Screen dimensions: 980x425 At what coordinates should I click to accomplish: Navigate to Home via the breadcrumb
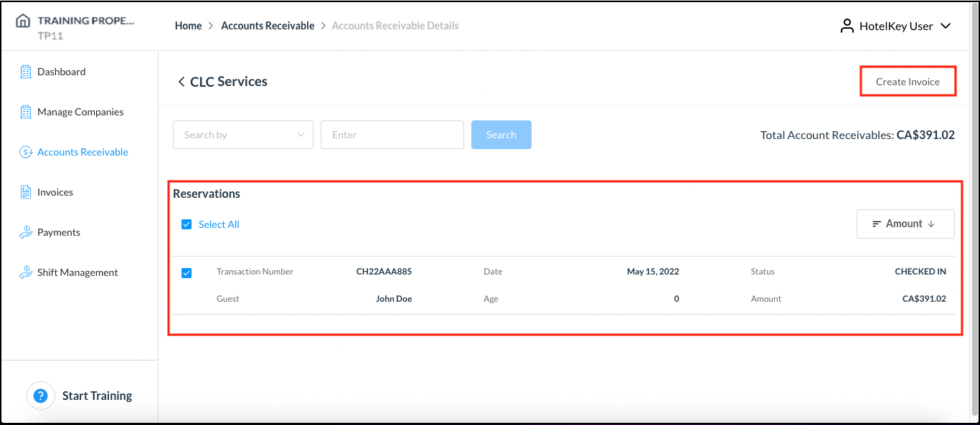tap(188, 25)
